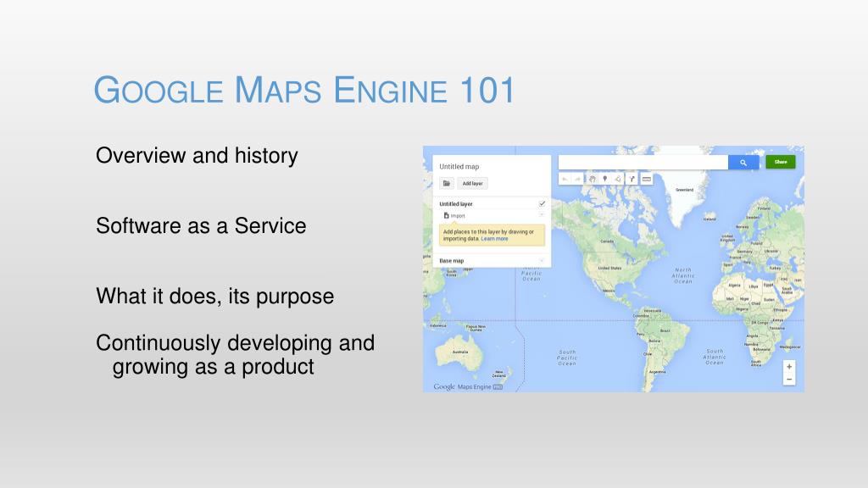The width and height of the screenshot is (868, 488).
Task: Select the Add marker pin tool
Action: (x=605, y=179)
